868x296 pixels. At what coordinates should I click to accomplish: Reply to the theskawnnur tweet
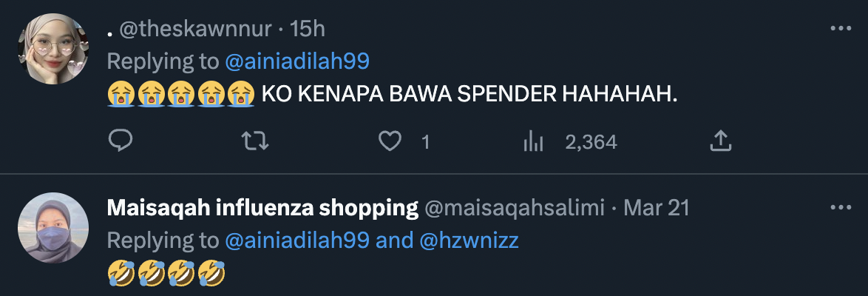tap(120, 142)
